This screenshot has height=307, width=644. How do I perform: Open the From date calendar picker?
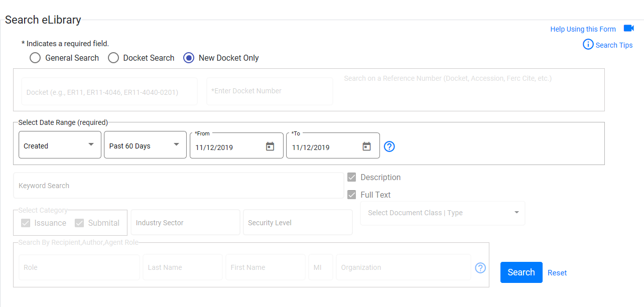pos(270,145)
